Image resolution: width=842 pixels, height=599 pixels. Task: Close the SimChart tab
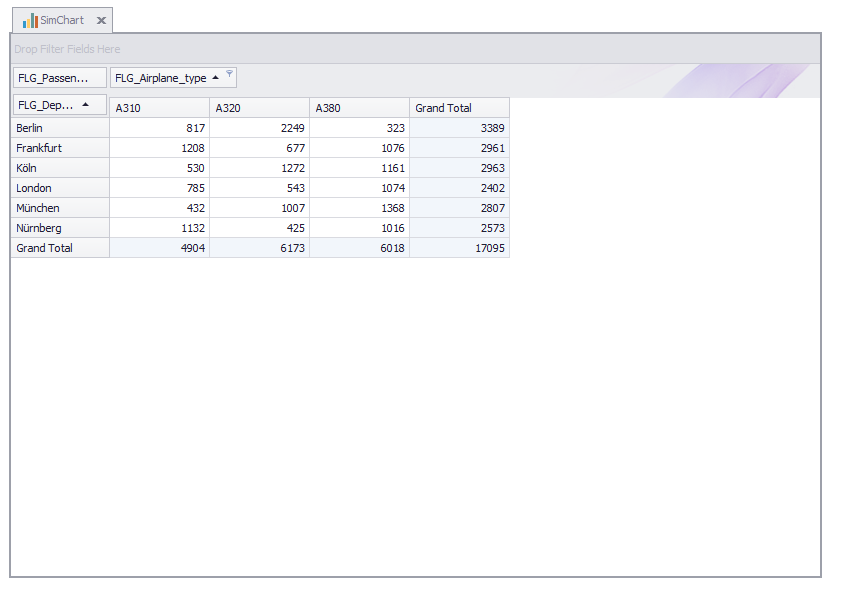[x=101, y=21]
